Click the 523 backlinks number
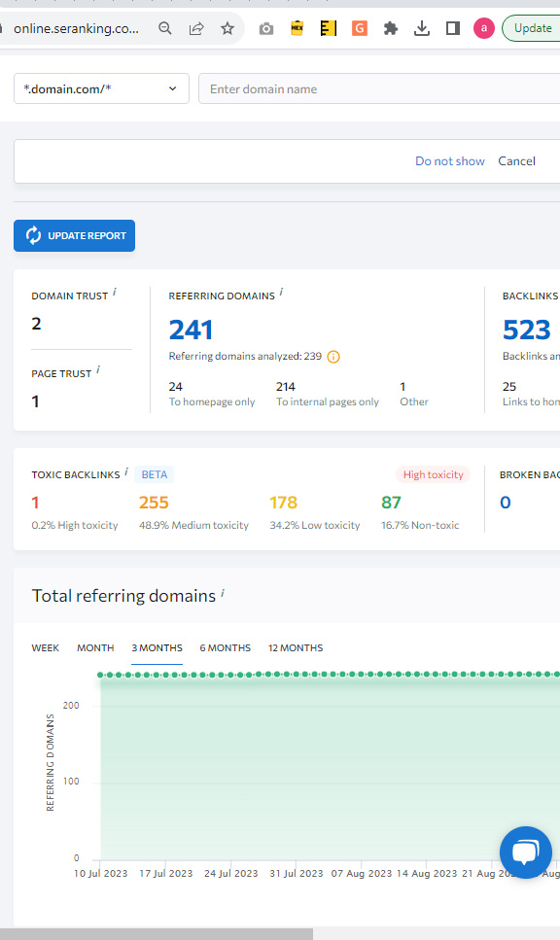Screen dimensions: 560x940 click(526, 330)
